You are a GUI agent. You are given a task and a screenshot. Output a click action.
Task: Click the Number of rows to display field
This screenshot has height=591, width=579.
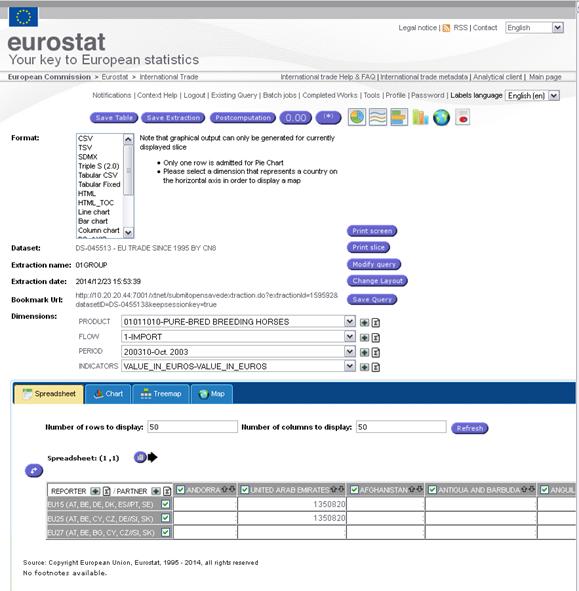tap(193, 427)
